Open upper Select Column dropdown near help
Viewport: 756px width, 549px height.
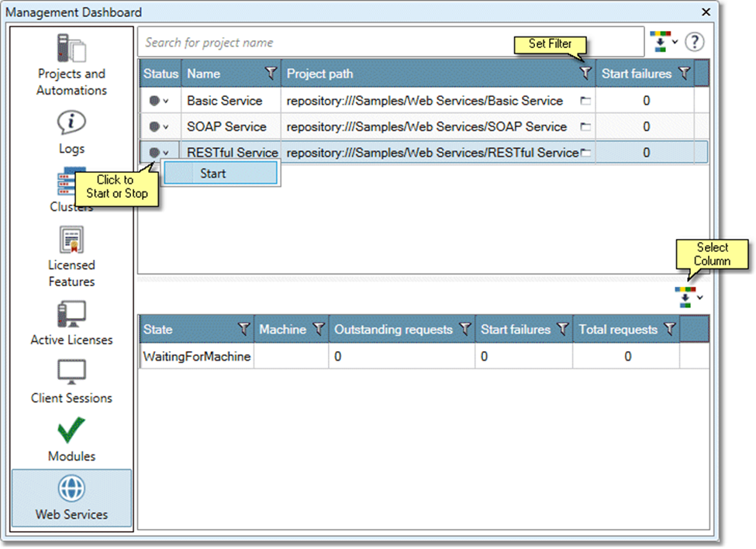click(x=665, y=42)
